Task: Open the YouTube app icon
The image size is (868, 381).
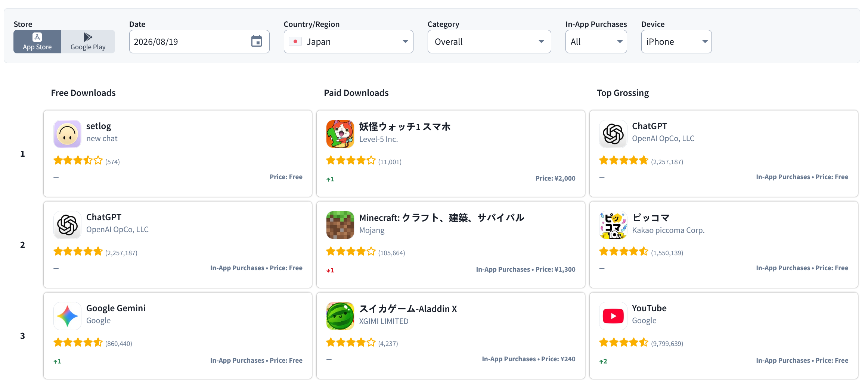Action: click(613, 316)
